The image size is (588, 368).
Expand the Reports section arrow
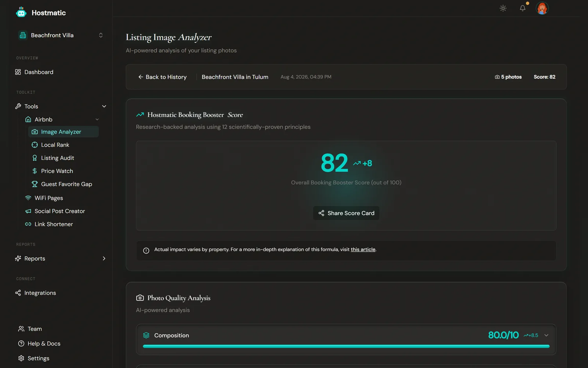[104, 259]
